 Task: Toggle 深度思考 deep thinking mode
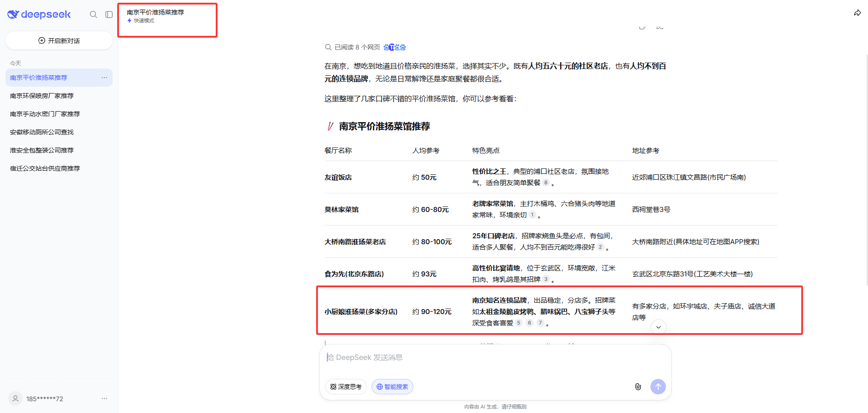tap(346, 387)
